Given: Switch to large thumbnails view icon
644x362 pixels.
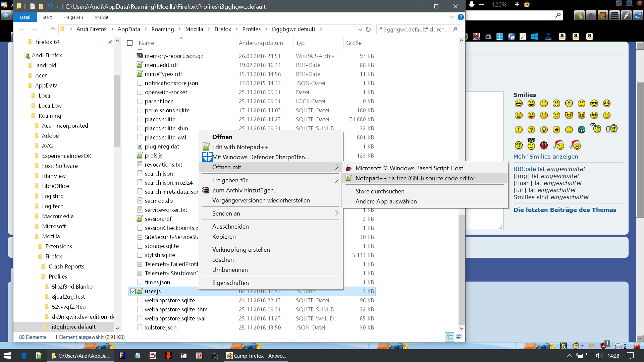Looking at the screenshot, I should click(x=459, y=337).
